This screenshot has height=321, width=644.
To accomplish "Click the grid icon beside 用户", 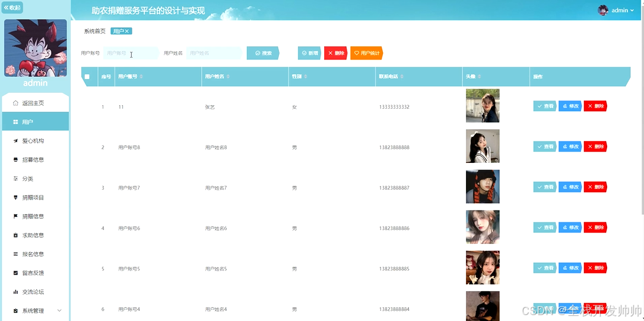I will (x=15, y=122).
